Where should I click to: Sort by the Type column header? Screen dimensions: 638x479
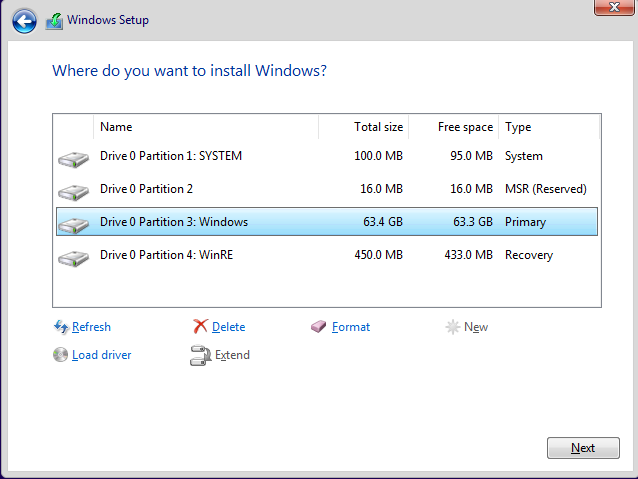pos(548,127)
